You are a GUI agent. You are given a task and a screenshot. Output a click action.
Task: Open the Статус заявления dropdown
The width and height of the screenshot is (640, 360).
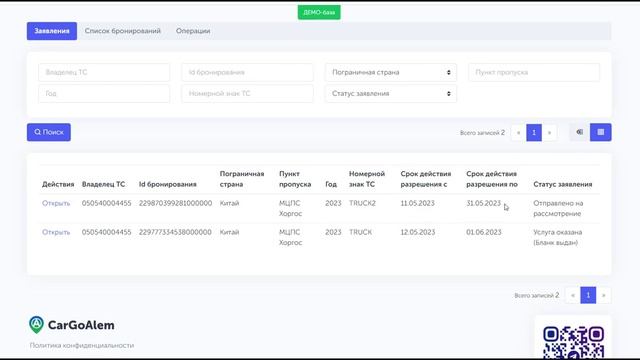click(x=391, y=93)
